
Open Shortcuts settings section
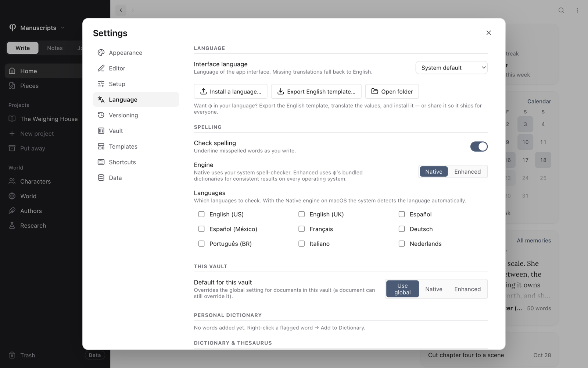tap(136, 162)
